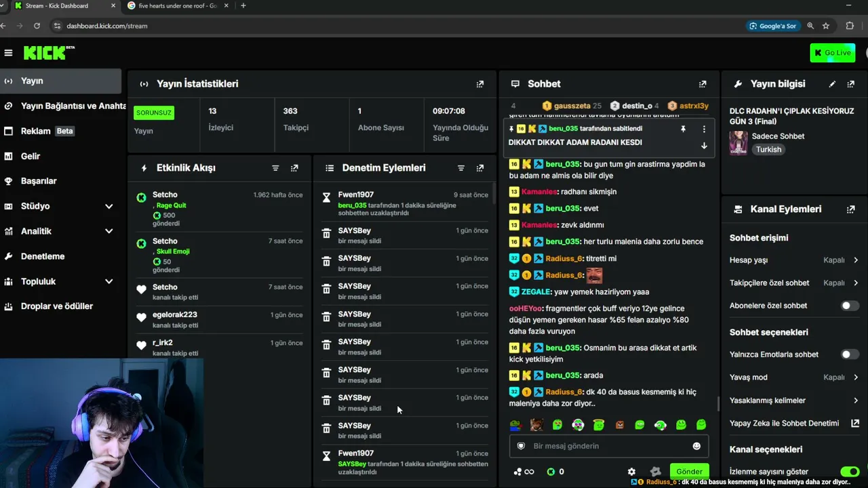The height and width of the screenshot is (488, 868).
Task: Unpin the pinned chat message
Action: click(684, 129)
